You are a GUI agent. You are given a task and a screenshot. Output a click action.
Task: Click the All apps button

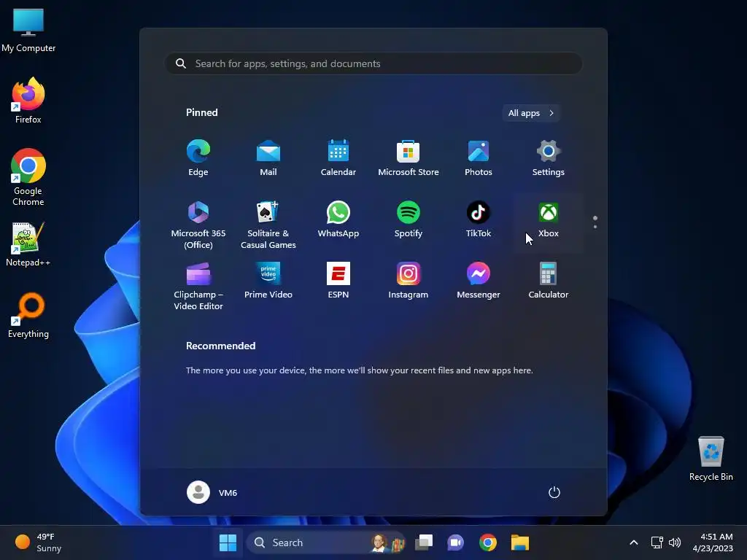click(531, 113)
